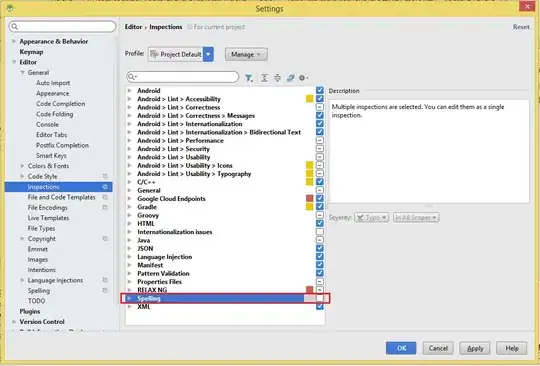Open Live Templates settings page

tap(48, 218)
